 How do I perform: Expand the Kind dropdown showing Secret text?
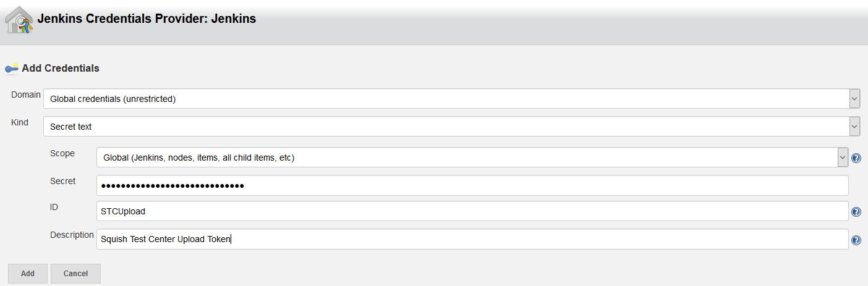coord(451,127)
